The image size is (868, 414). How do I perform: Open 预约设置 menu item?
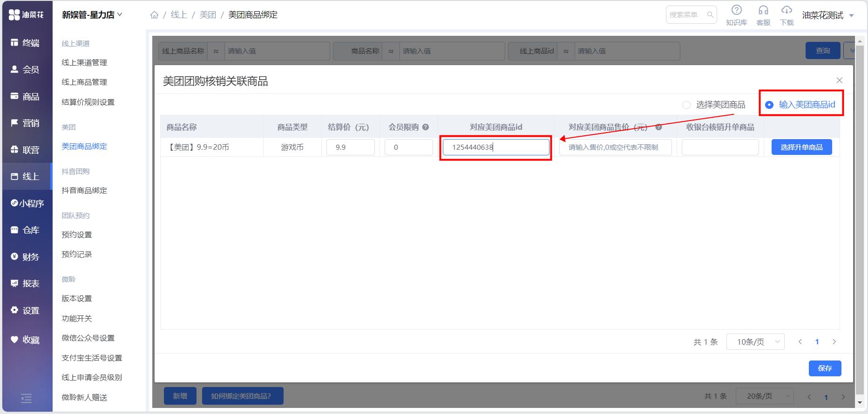coord(77,234)
